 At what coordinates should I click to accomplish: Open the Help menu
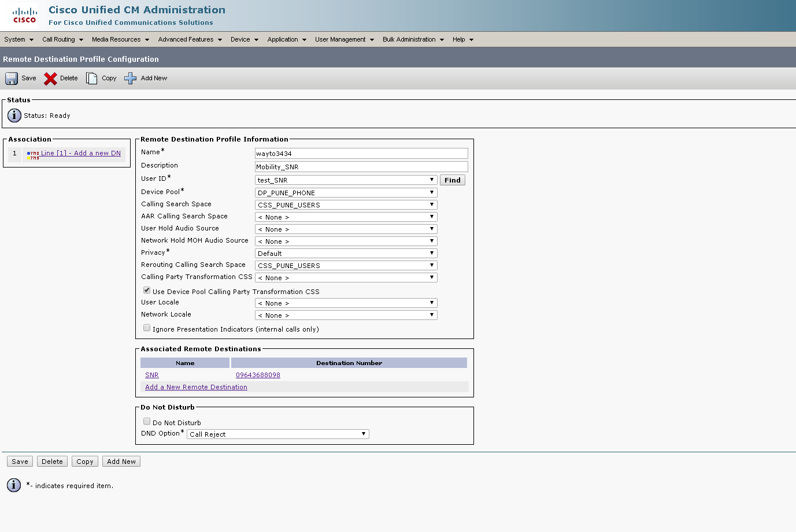[x=463, y=40]
